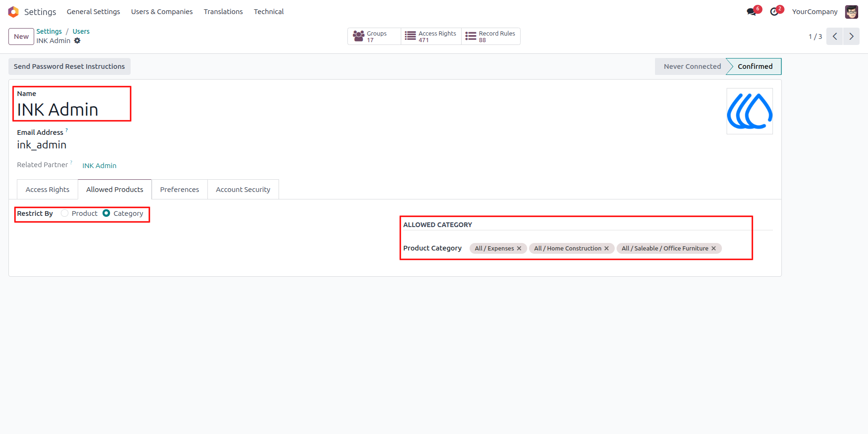
Task: Click the Settings app title
Action: coord(40,12)
